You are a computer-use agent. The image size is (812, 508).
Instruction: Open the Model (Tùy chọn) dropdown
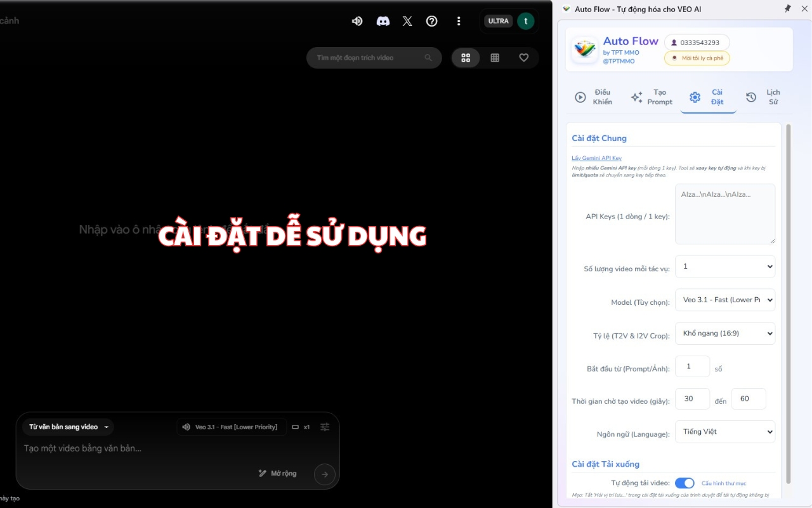725,300
